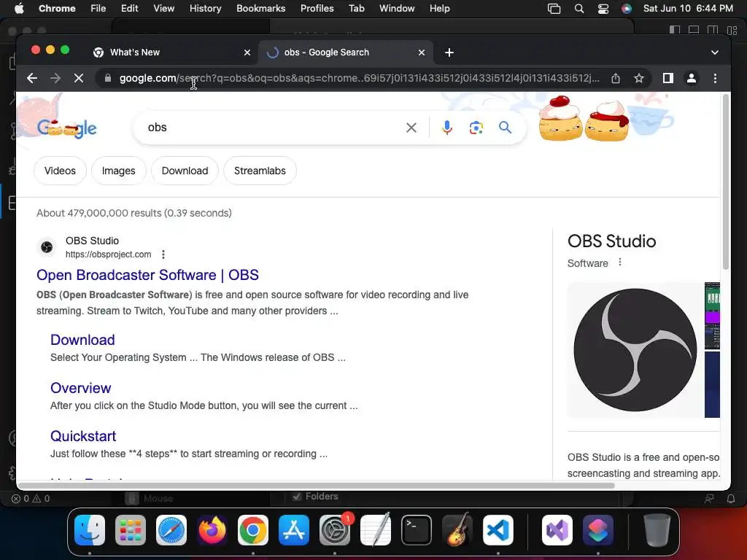Image resolution: width=747 pixels, height=560 pixels.
Task: Open Launchpad from the Dock
Action: [131, 530]
